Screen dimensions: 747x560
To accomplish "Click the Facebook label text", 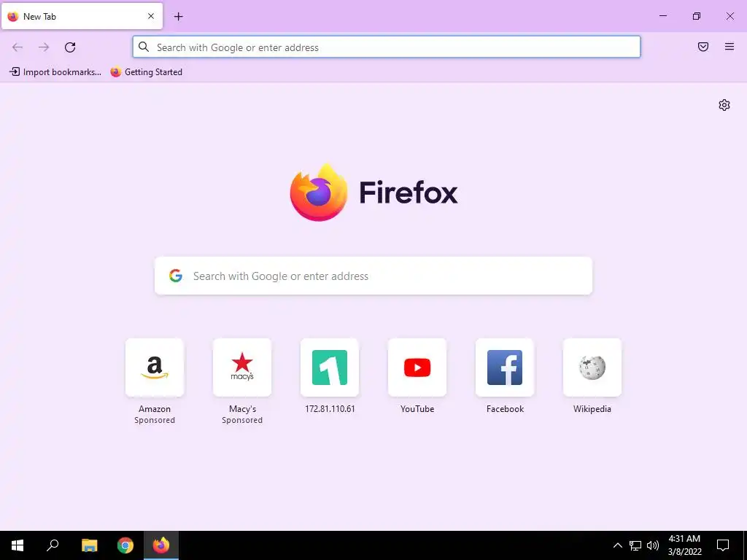I will [x=505, y=409].
